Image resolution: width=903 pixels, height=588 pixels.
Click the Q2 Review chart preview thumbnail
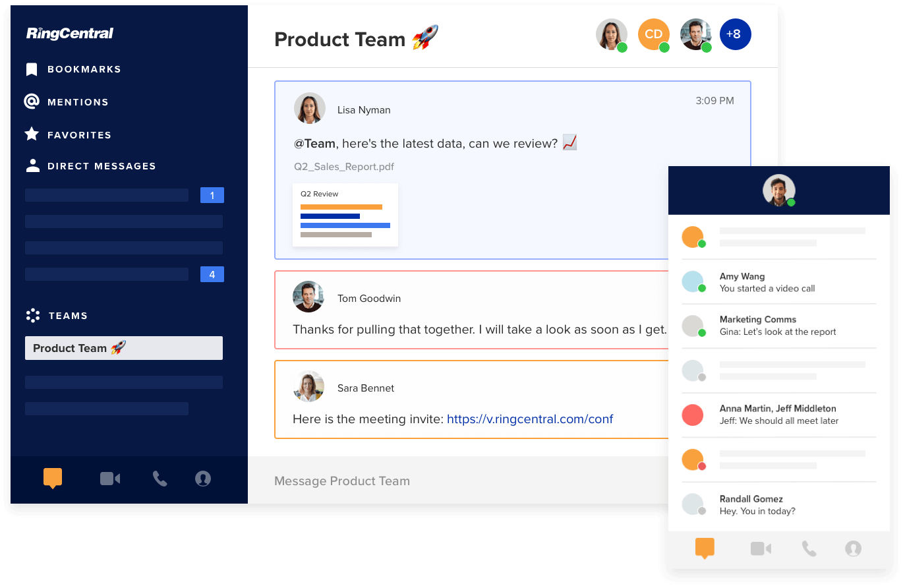(345, 215)
